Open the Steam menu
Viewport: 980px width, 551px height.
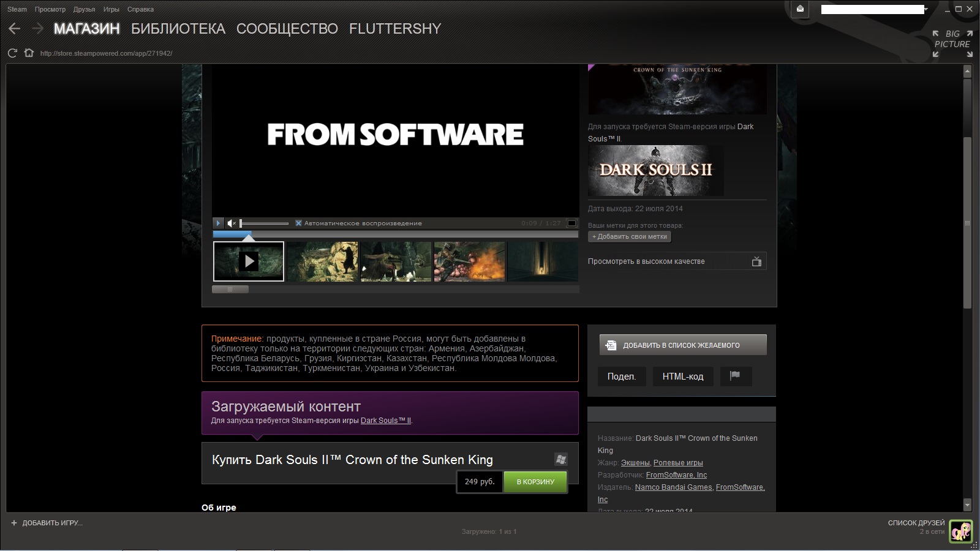(x=17, y=9)
